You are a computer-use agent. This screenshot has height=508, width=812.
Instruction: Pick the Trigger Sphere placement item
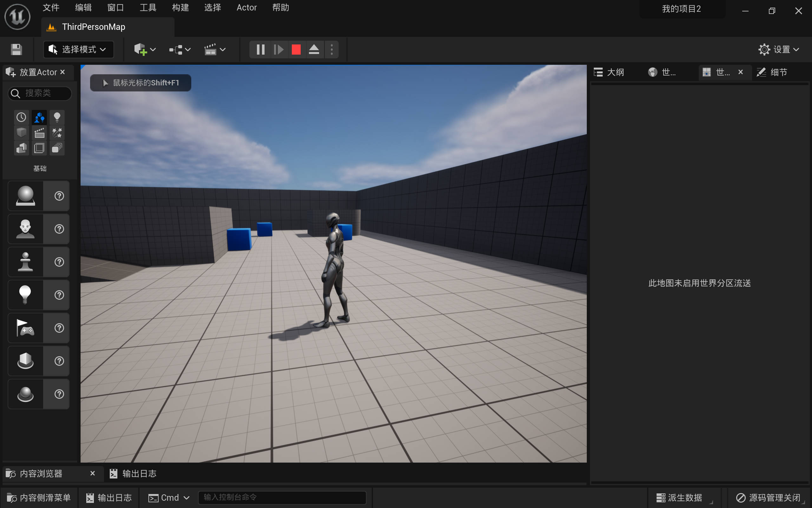25,394
